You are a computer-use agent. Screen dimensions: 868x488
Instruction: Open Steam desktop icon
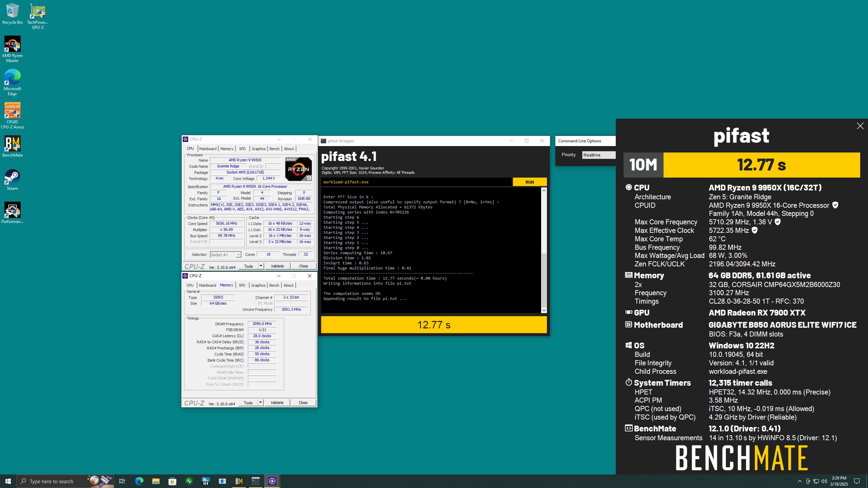point(12,179)
